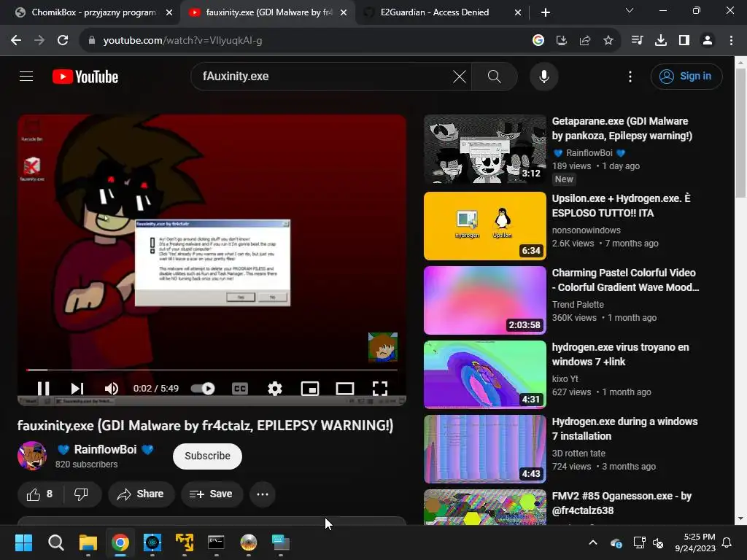The width and height of the screenshot is (747, 560).
Task: Go back in browser history
Action: [16, 41]
